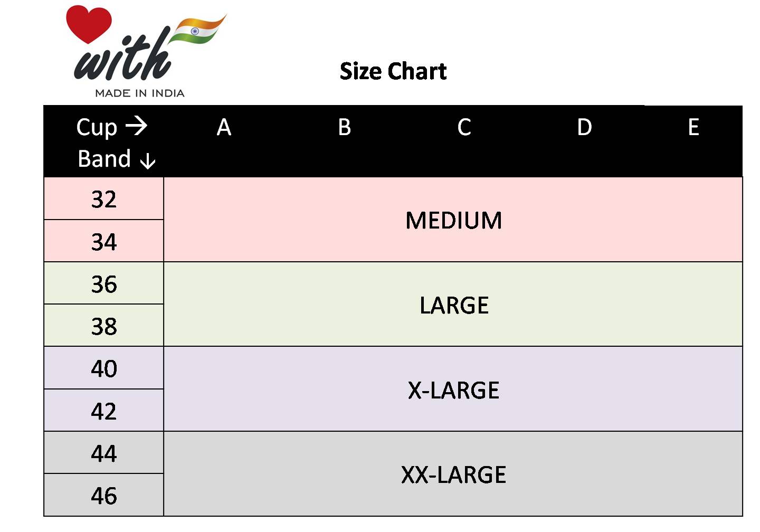Viewport: 760px width, 532px height.
Task: Click the pink MEDIUM size cell
Action: [453, 220]
